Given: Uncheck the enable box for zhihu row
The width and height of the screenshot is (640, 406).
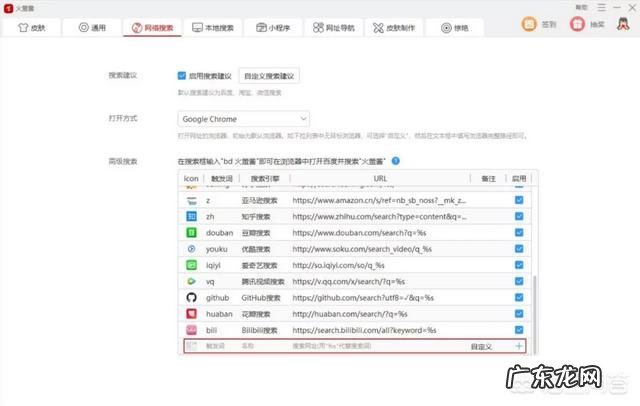Looking at the screenshot, I should tap(519, 216).
